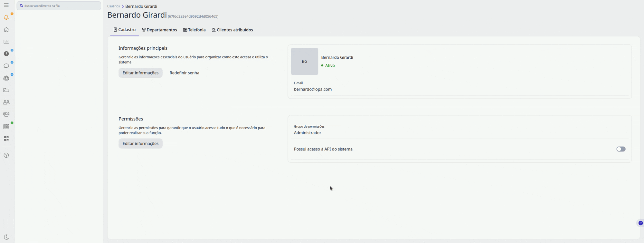
Task: Open the chat bubble icon
Action: (6, 66)
